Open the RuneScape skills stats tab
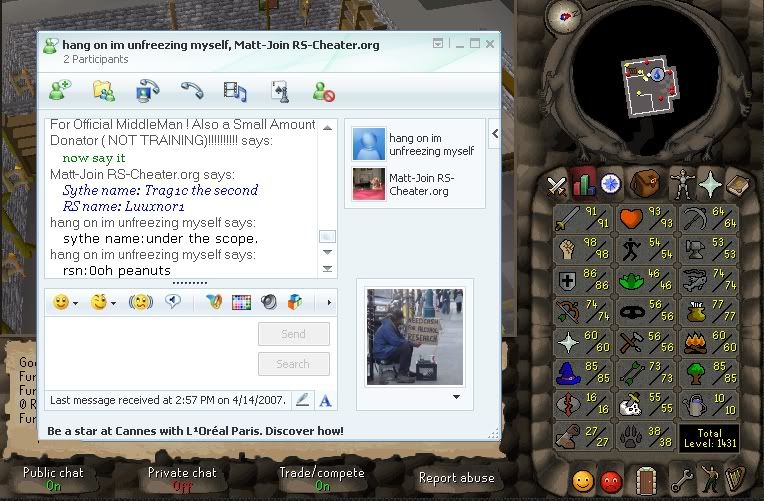 point(584,184)
